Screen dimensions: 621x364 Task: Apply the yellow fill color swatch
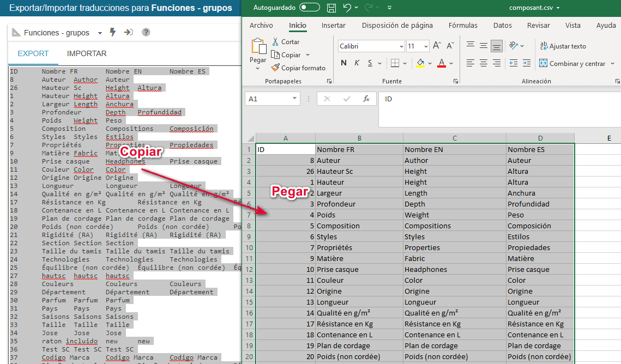(420, 63)
